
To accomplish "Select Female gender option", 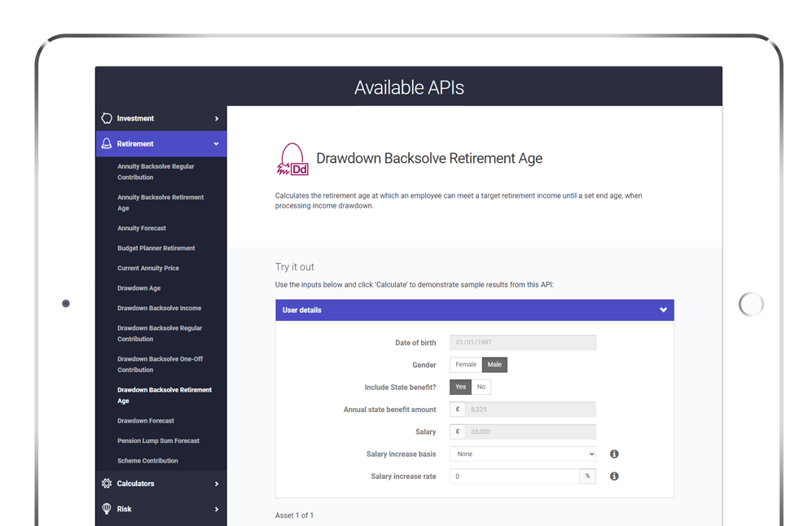I will [x=466, y=365].
